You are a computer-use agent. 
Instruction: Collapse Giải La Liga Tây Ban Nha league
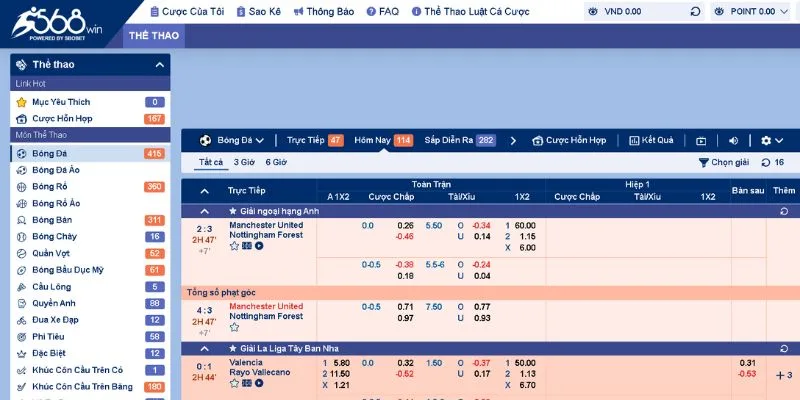[205, 349]
